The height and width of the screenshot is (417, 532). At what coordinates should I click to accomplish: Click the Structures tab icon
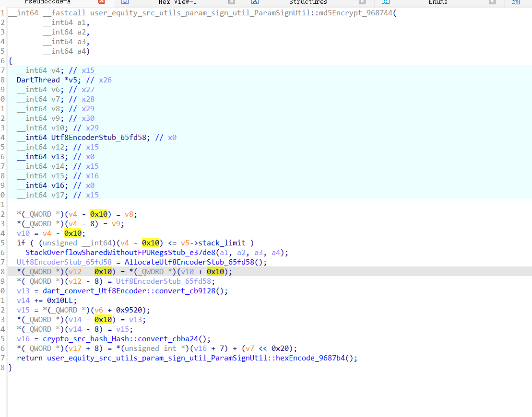[x=255, y=2]
